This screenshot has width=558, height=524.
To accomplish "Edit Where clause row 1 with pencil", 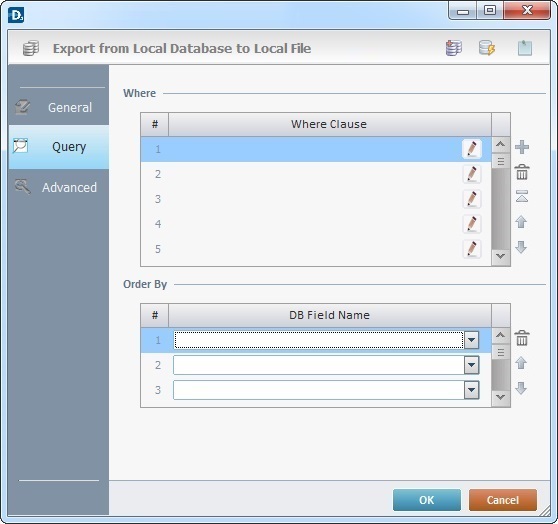I will (x=472, y=149).
